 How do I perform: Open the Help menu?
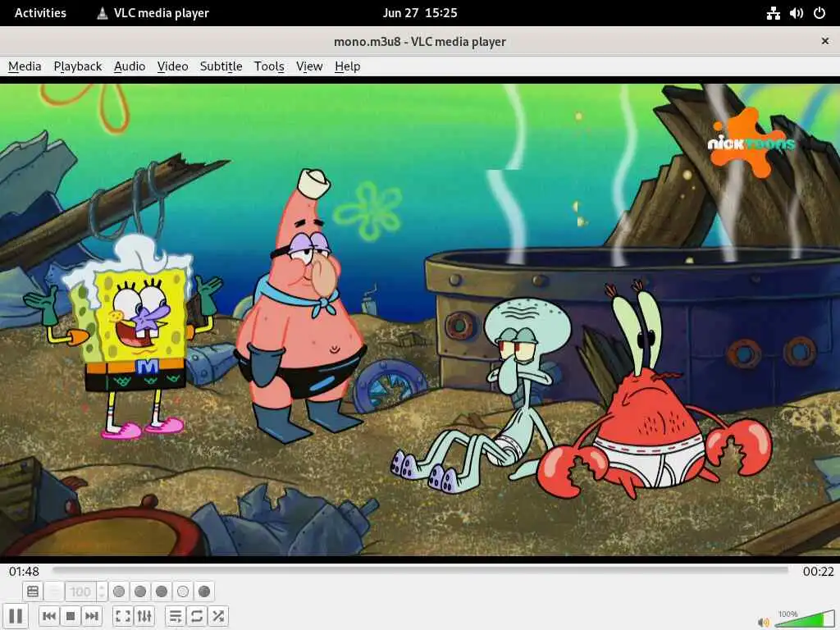[347, 66]
